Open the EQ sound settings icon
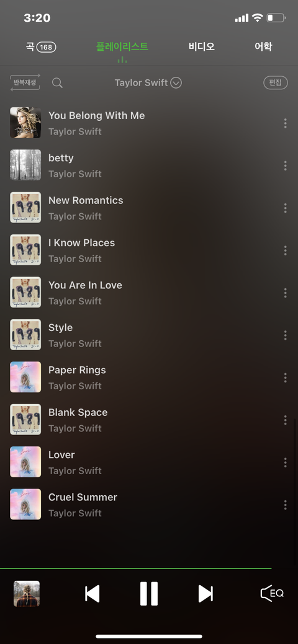Image resolution: width=298 pixels, height=644 pixels. tap(272, 593)
